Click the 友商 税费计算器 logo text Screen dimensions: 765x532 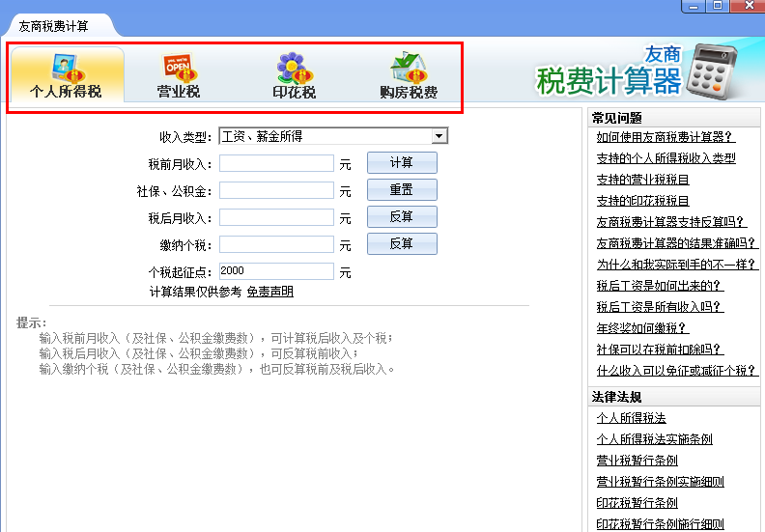pyautogui.click(x=609, y=71)
